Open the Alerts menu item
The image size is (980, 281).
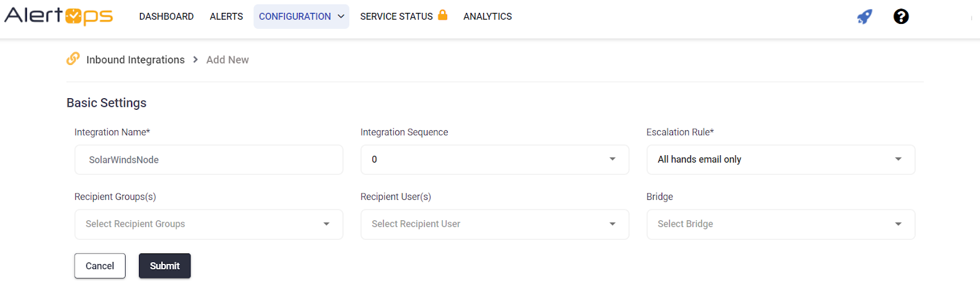(x=226, y=17)
